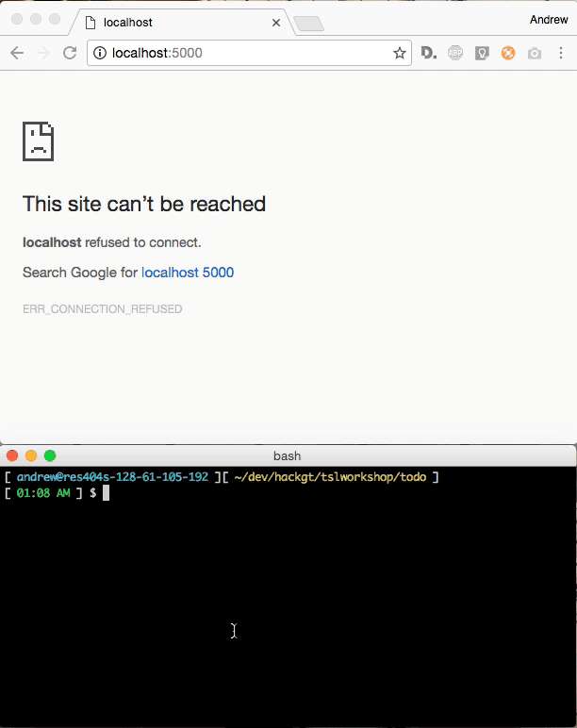Click the localhost:5000 address bar
The width and height of the screenshot is (577, 728).
coord(249,53)
